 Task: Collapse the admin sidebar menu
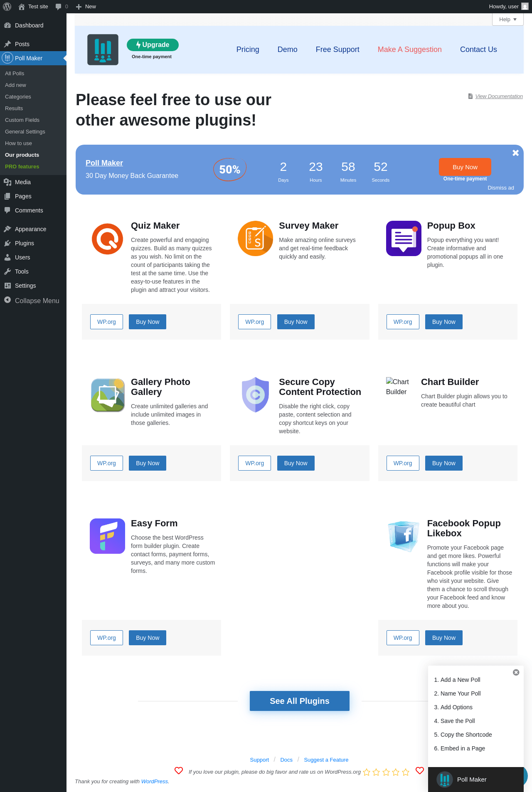[33, 301]
